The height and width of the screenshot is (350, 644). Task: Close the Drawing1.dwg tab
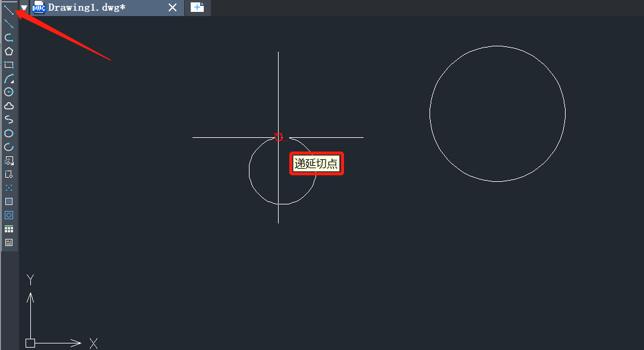pos(172,7)
